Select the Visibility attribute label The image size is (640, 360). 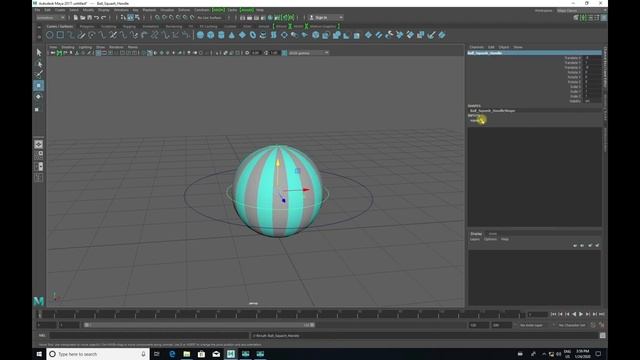575,101
